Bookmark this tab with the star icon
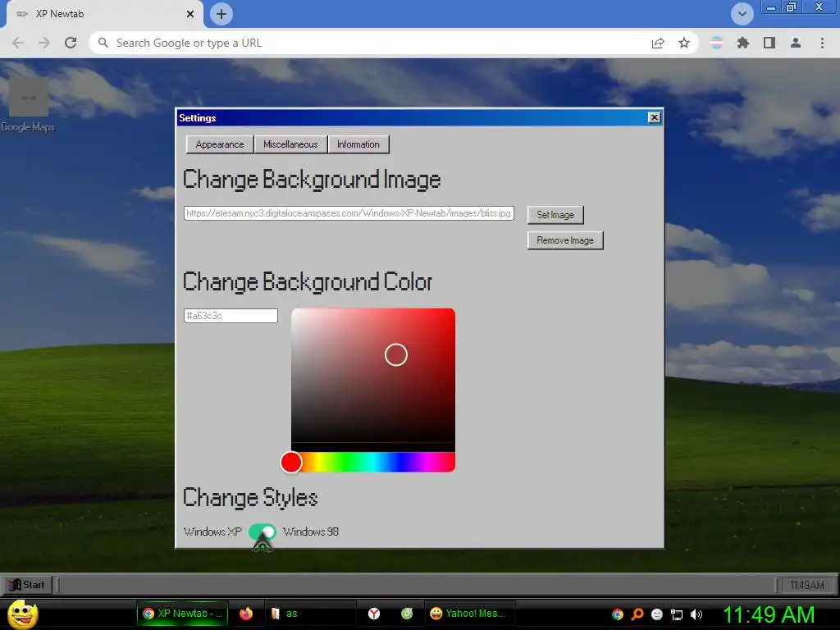Image resolution: width=840 pixels, height=630 pixels. [x=684, y=43]
